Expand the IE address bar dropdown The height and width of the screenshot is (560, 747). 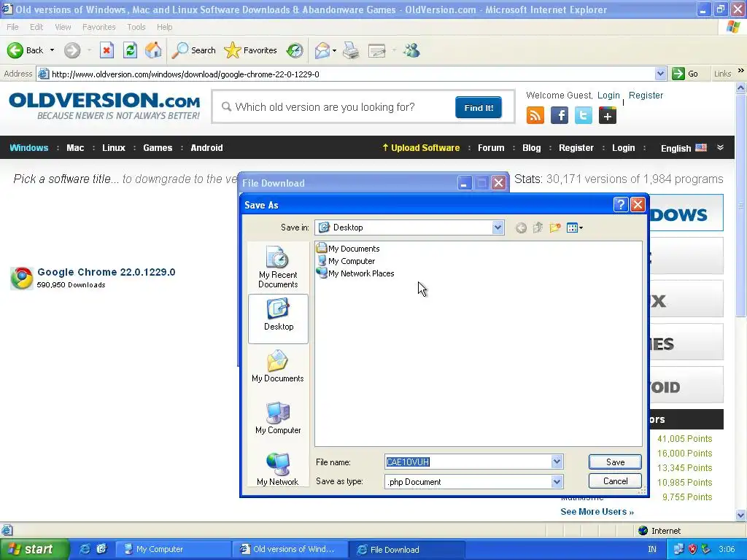point(660,74)
